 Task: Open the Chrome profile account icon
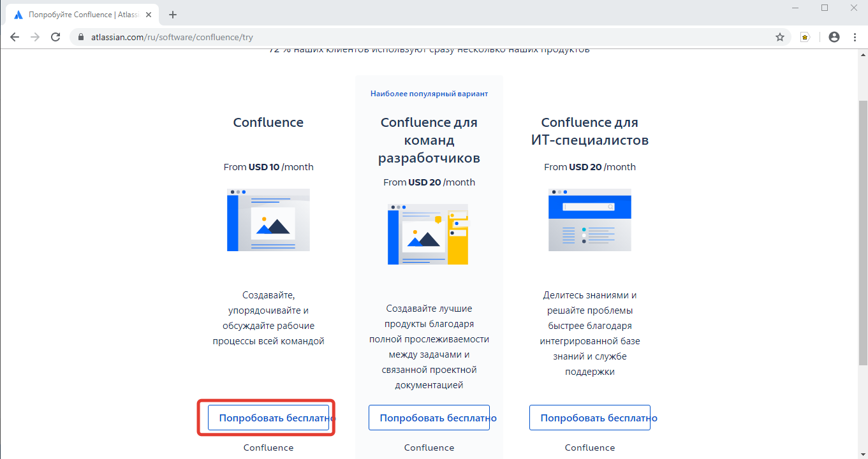[x=834, y=37]
